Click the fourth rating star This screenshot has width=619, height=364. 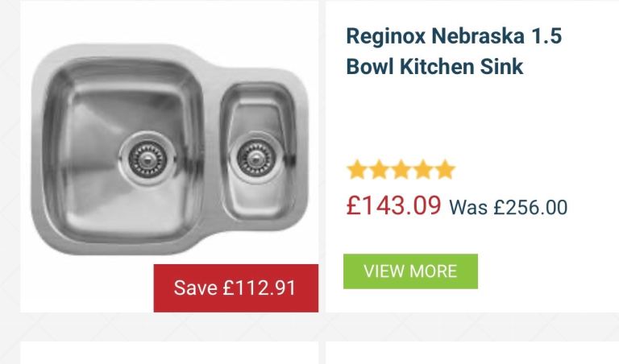point(422,170)
